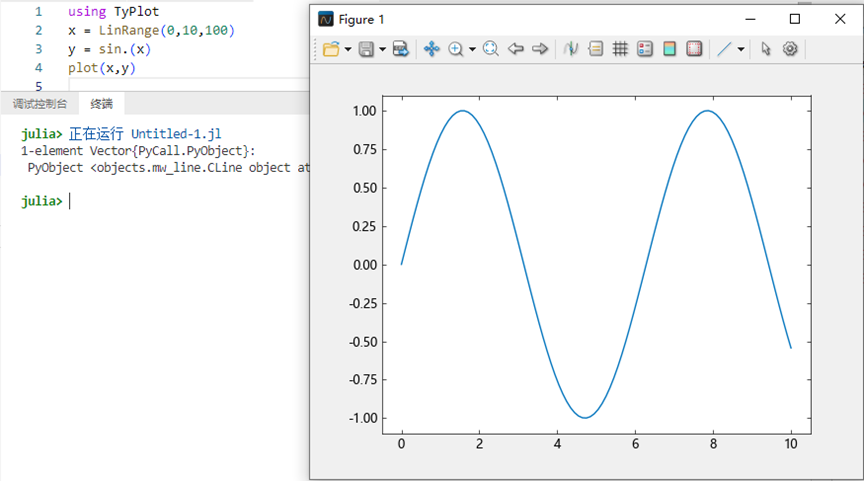Toggle the grid lines icon

coord(620,49)
